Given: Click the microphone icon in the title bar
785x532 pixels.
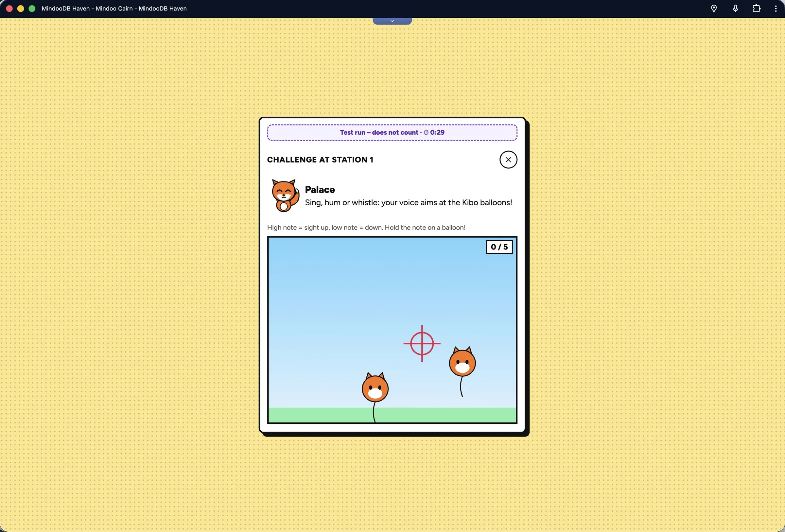Looking at the screenshot, I should (x=735, y=9).
